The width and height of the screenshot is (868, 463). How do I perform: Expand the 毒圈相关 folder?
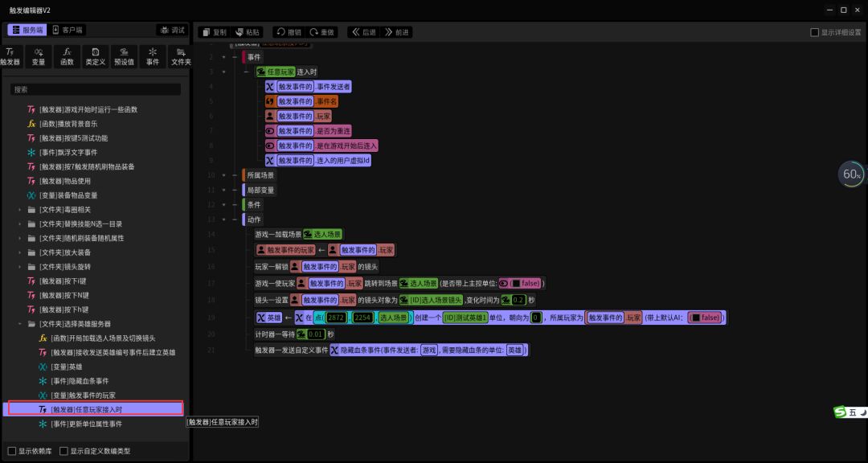coord(20,210)
